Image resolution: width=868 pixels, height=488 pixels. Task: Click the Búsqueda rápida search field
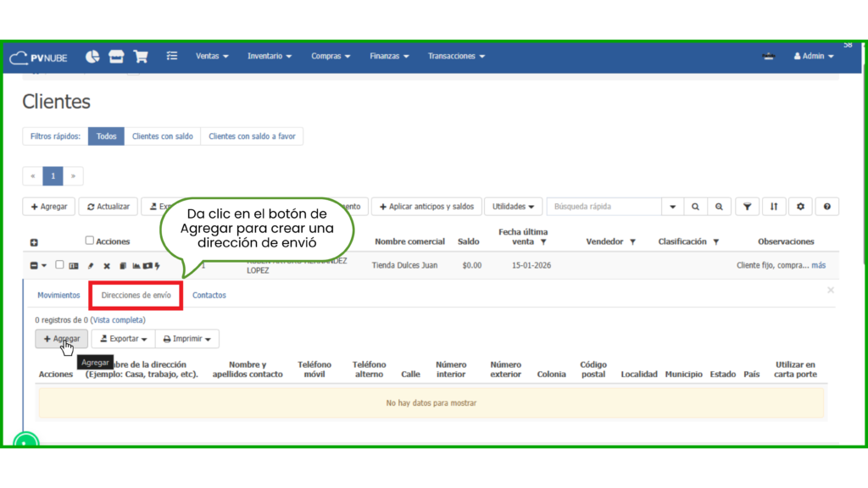604,207
